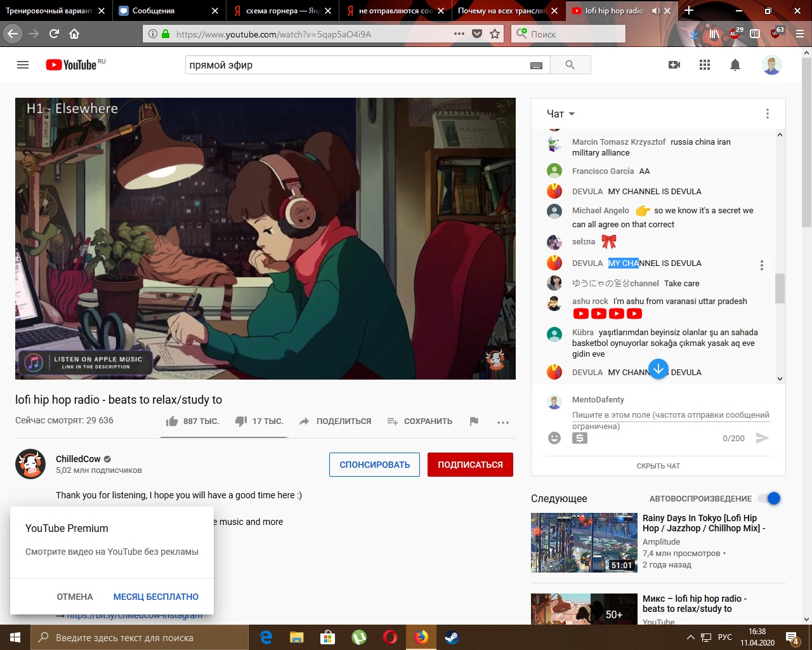Click the Firefox back button
Screen dimensions: 812x650
tap(13, 34)
